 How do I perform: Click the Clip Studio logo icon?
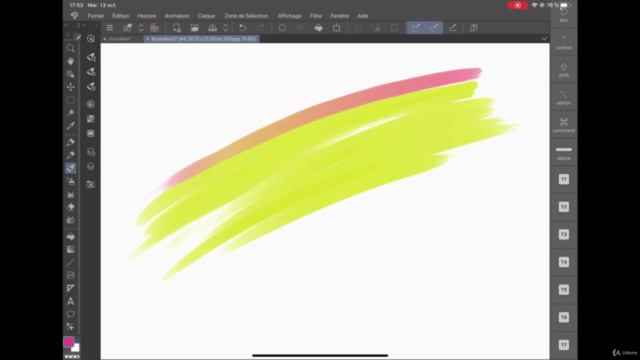coord(74,16)
